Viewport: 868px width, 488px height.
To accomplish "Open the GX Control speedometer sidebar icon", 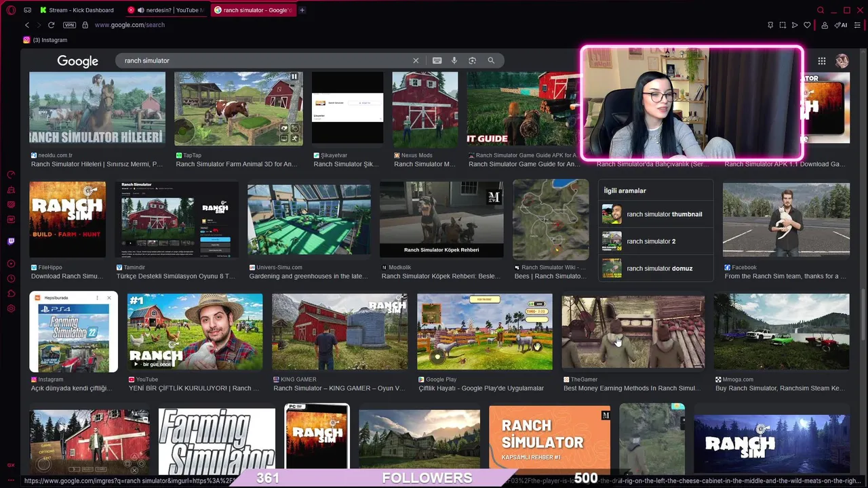I will [x=11, y=175].
